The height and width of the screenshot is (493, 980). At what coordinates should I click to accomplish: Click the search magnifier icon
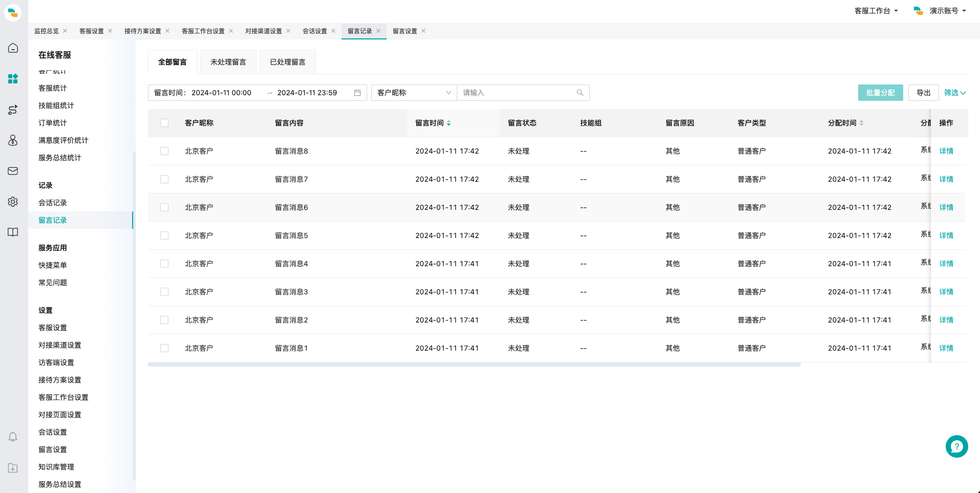[580, 93]
